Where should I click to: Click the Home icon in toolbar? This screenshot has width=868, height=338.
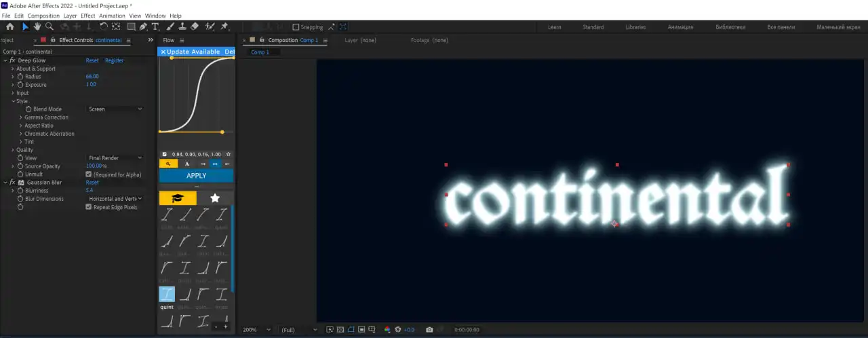point(9,26)
